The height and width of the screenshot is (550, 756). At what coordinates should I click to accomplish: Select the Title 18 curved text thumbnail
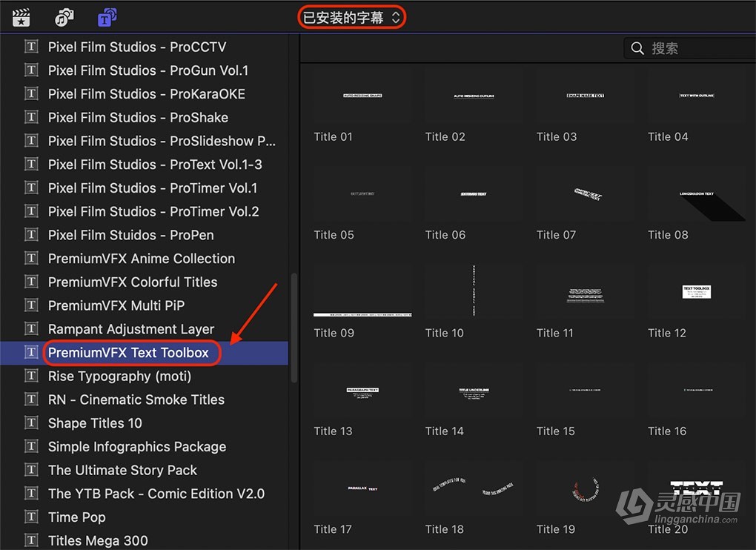(474, 488)
